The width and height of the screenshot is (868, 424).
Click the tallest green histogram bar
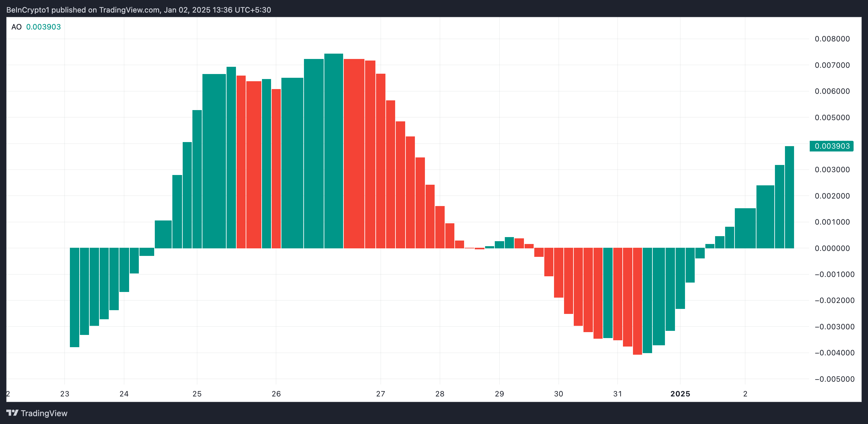point(334,151)
